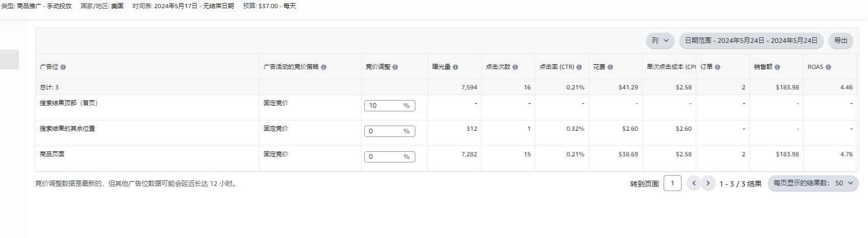Click the 导出 export button
Viewport: 868px width, 238px height.
click(840, 41)
